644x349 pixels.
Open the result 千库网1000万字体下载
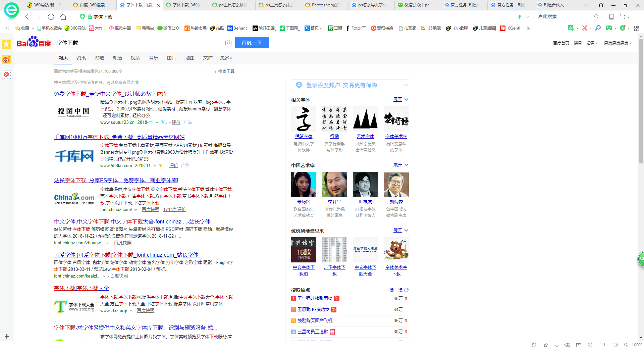(119, 137)
